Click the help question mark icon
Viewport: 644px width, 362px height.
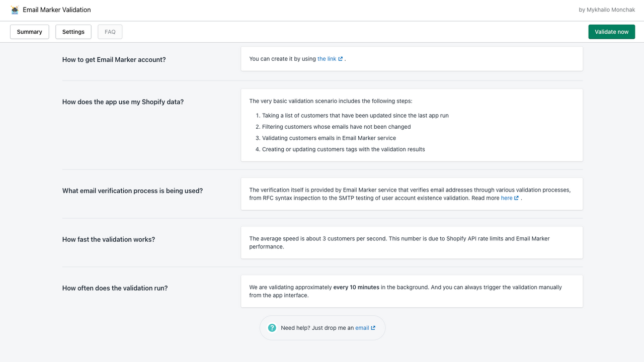(272, 328)
